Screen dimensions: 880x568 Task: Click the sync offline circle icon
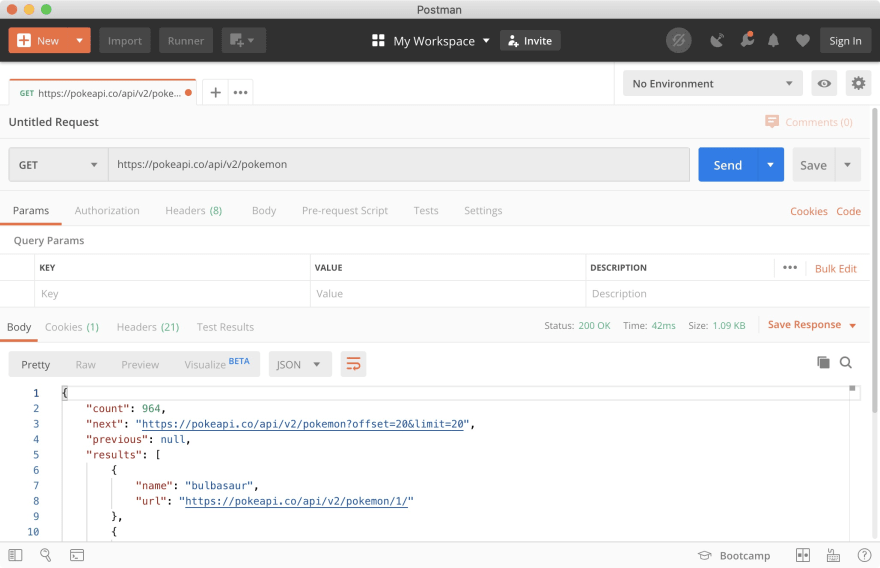click(x=679, y=40)
